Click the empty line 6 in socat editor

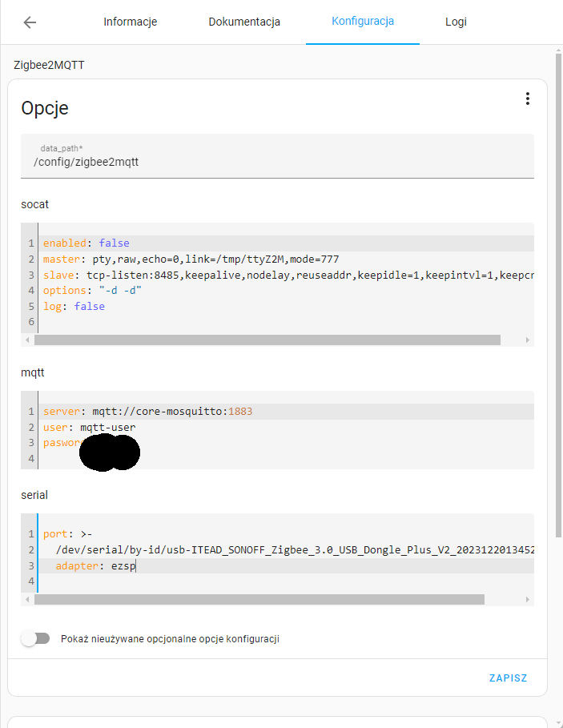pyautogui.click(x=286, y=322)
